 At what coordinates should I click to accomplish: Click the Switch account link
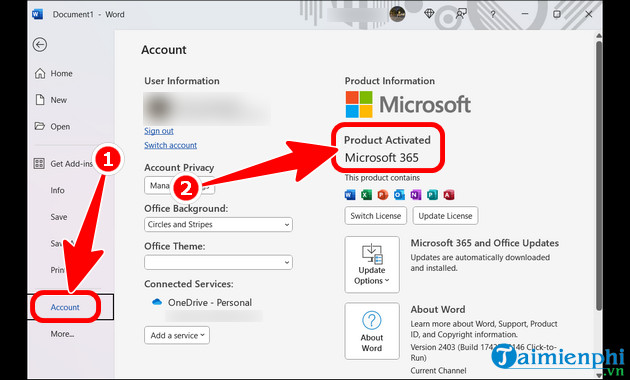(x=170, y=145)
